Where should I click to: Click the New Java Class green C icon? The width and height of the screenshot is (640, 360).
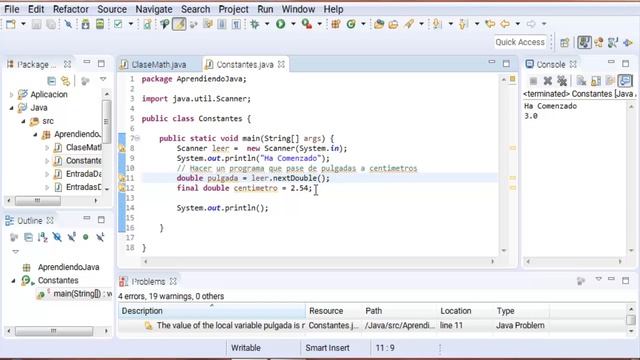pos(351,24)
